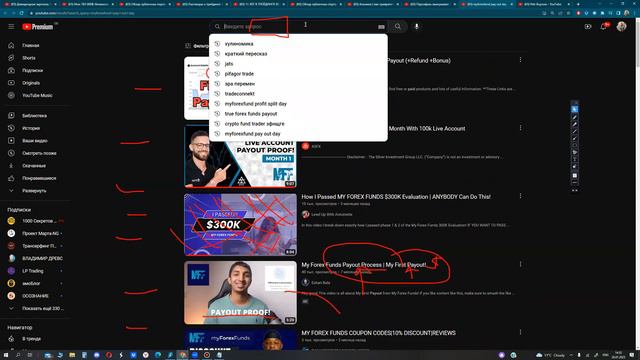Open video MY FOREX FUNDS COUPON CODES
Image resolution: width=640 pixels, height=360 pixels.
(378, 333)
